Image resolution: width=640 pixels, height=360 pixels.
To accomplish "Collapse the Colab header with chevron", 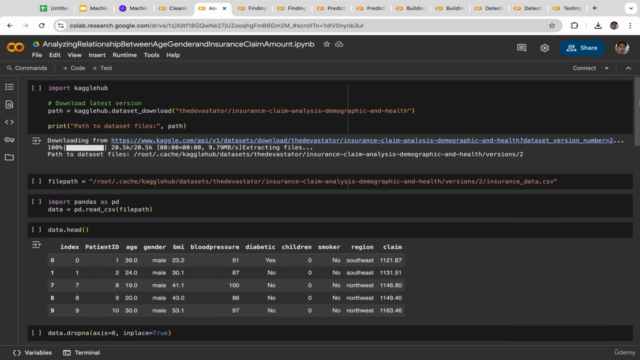I will (628, 68).
